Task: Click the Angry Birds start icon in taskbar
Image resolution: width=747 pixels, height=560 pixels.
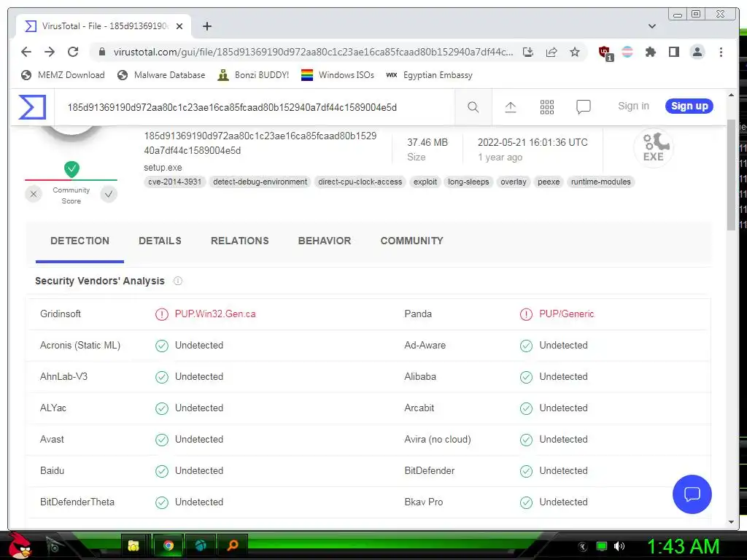Action: coord(20,545)
